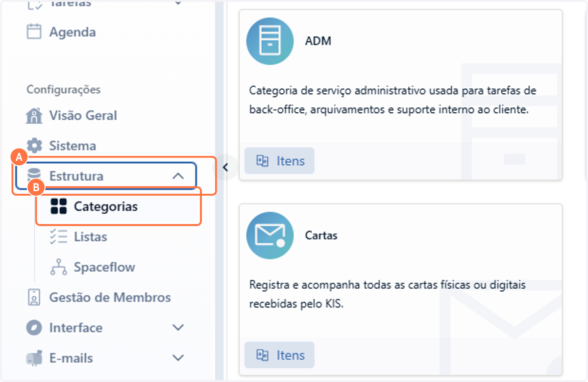Click the Cartas description text

(x=387, y=294)
